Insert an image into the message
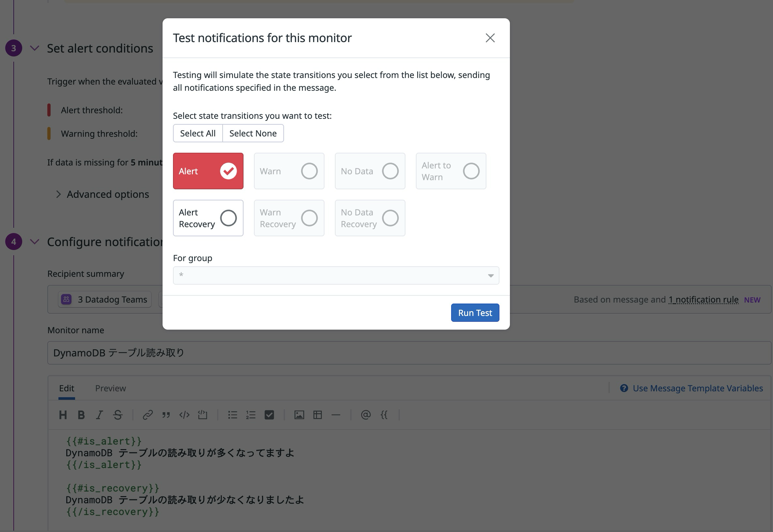 point(299,415)
